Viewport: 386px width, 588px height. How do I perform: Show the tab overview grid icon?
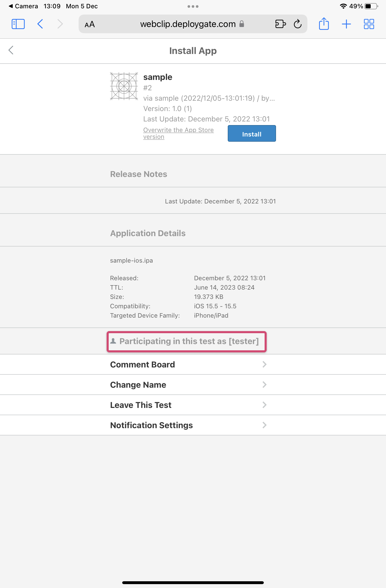(x=369, y=24)
